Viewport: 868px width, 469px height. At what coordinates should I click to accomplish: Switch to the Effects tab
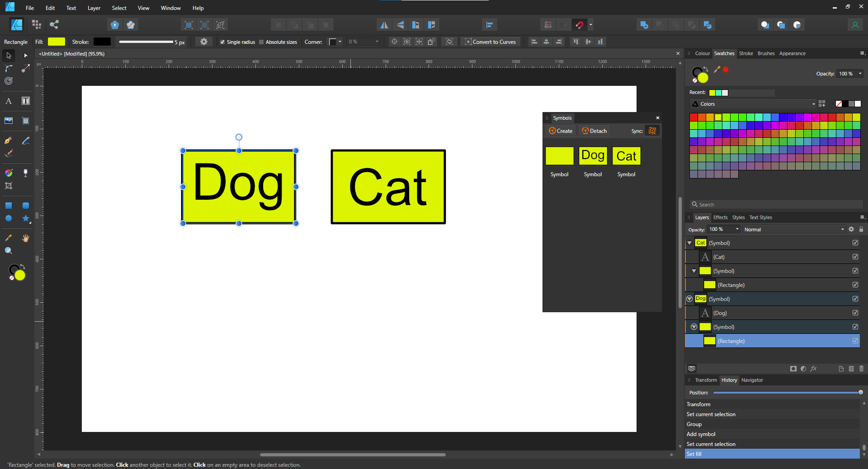tap(721, 217)
